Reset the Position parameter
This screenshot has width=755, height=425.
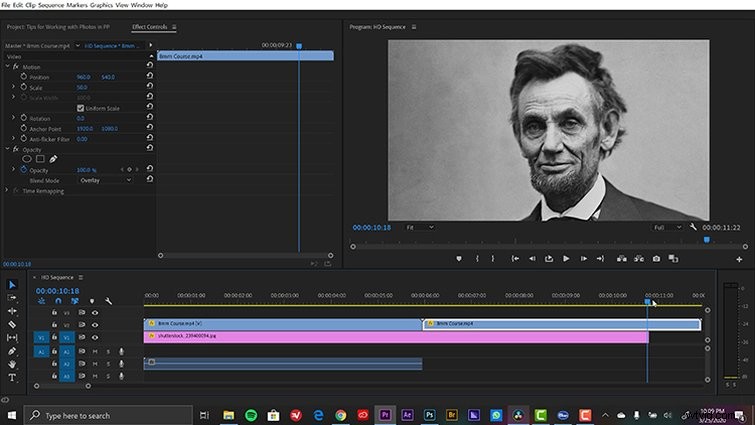(x=150, y=76)
